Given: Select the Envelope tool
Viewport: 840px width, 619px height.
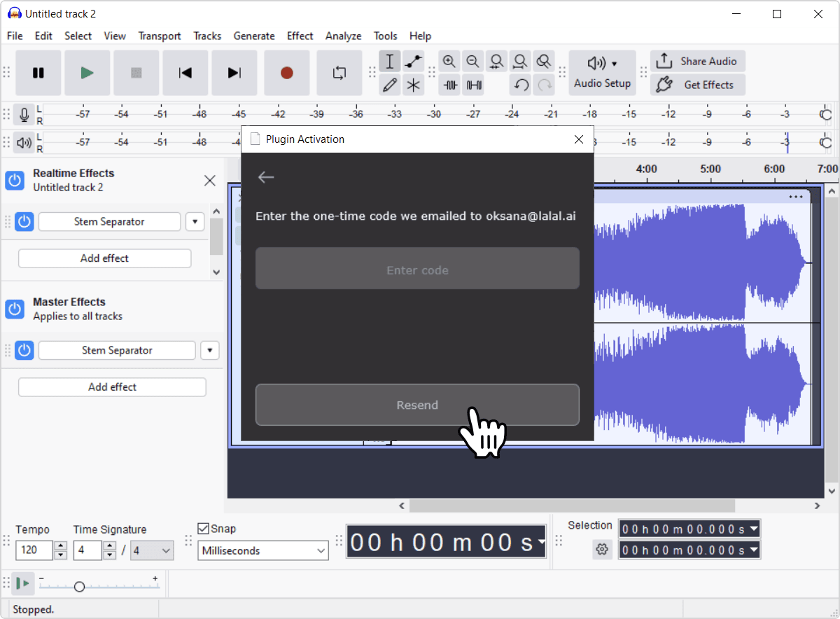Looking at the screenshot, I should pyautogui.click(x=414, y=62).
